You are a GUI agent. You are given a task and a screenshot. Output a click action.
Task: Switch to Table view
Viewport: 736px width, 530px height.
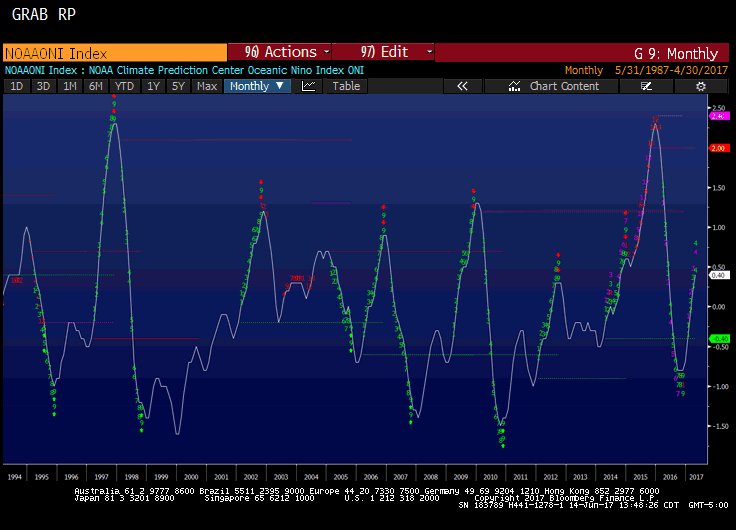[x=346, y=86]
